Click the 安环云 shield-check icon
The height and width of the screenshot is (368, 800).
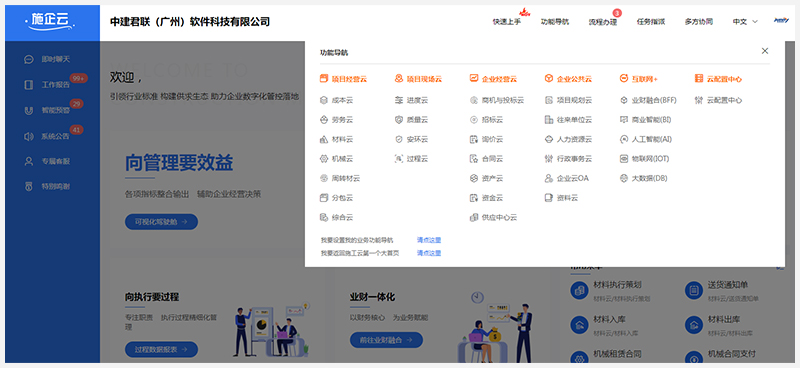click(398, 139)
